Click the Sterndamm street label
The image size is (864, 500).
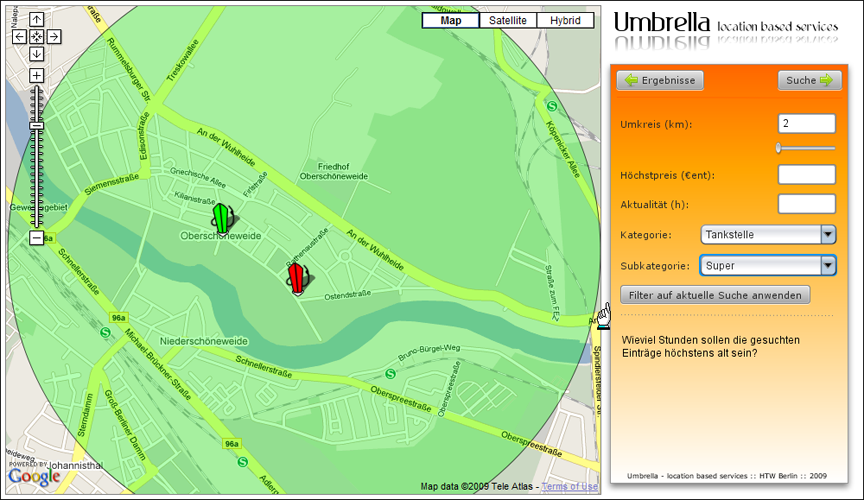[x=85, y=415]
